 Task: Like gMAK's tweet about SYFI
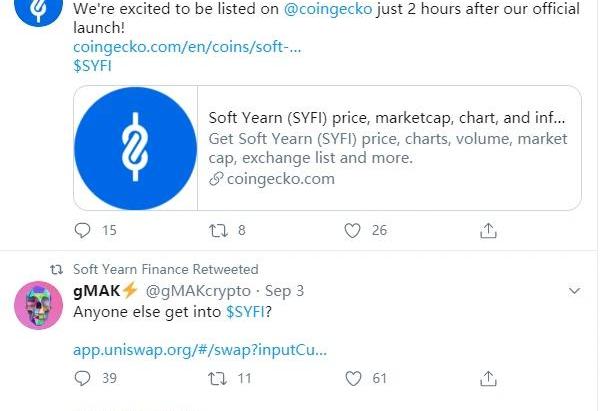coord(352,379)
